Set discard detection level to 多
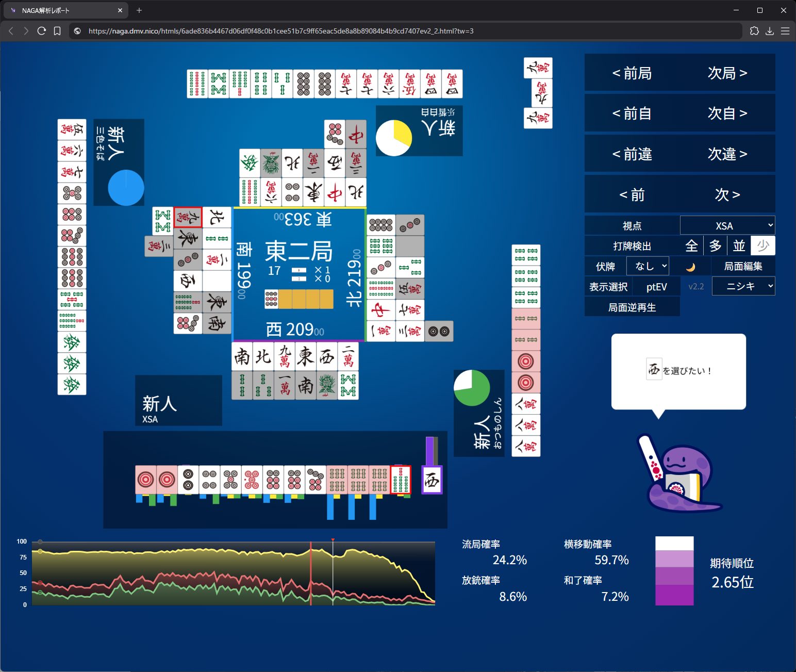The height and width of the screenshot is (672, 796). click(x=715, y=246)
